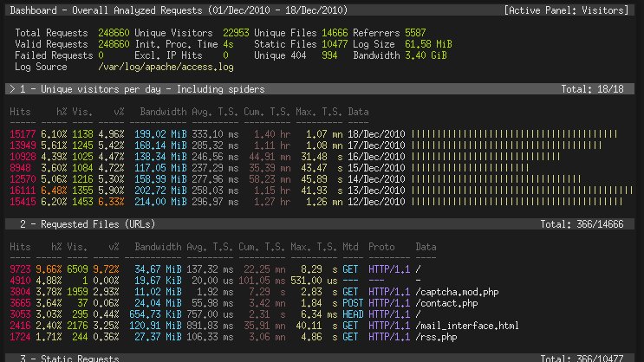Screen dimensions: 644x362
Task: Click the log source path /var/log/apache/access.log
Action: point(166,67)
